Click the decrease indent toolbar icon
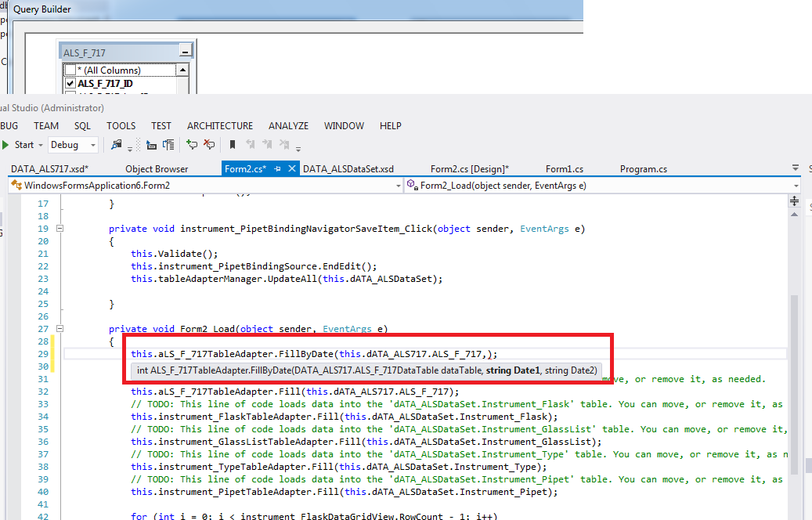812x520 pixels. [151, 145]
